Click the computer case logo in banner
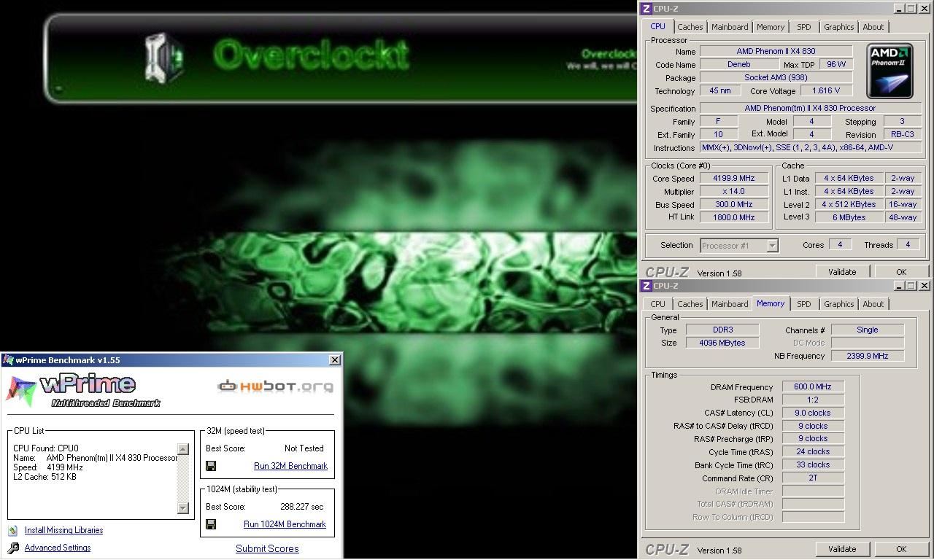The image size is (934, 560). click(165, 58)
